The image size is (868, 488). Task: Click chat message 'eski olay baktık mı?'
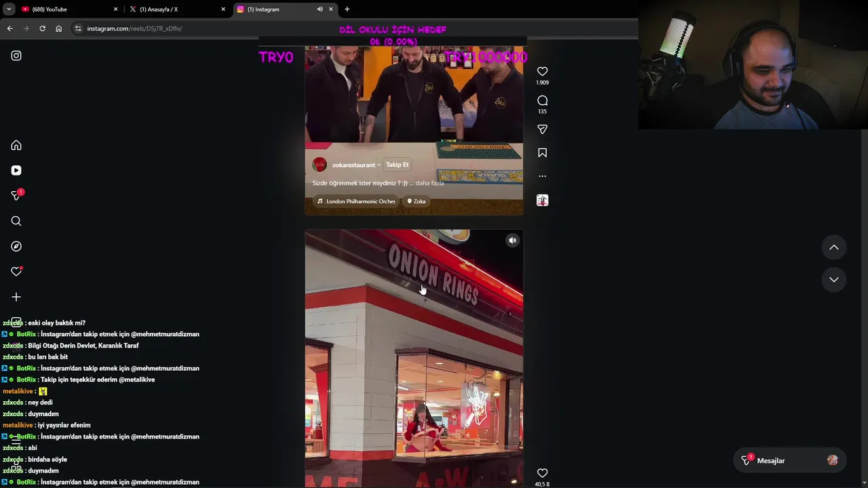[x=57, y=323]
